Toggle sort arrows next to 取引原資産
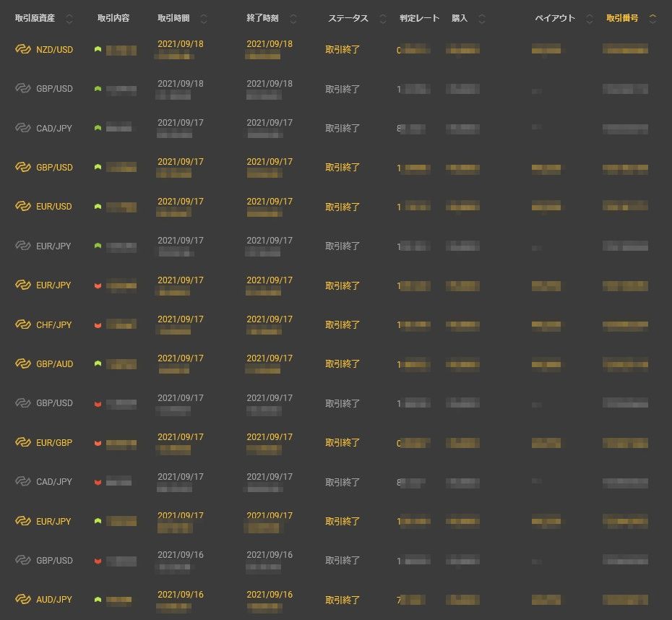 pos(69,19)
